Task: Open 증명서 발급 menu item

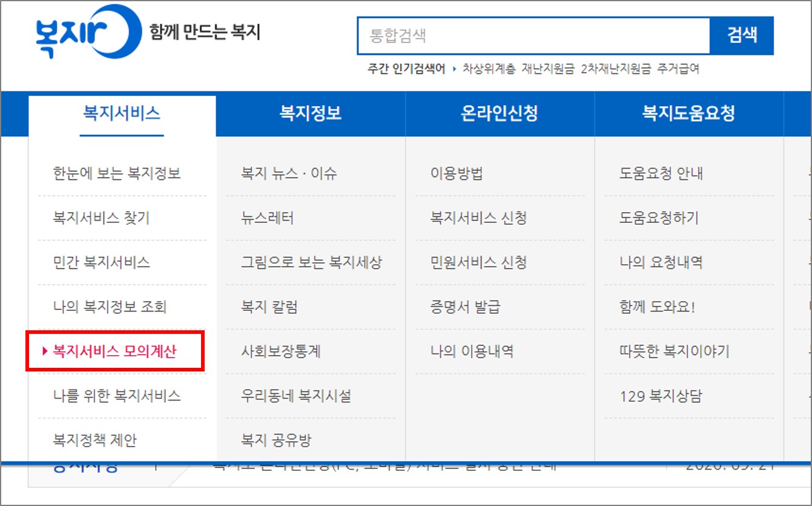Action: pos(466,307)
